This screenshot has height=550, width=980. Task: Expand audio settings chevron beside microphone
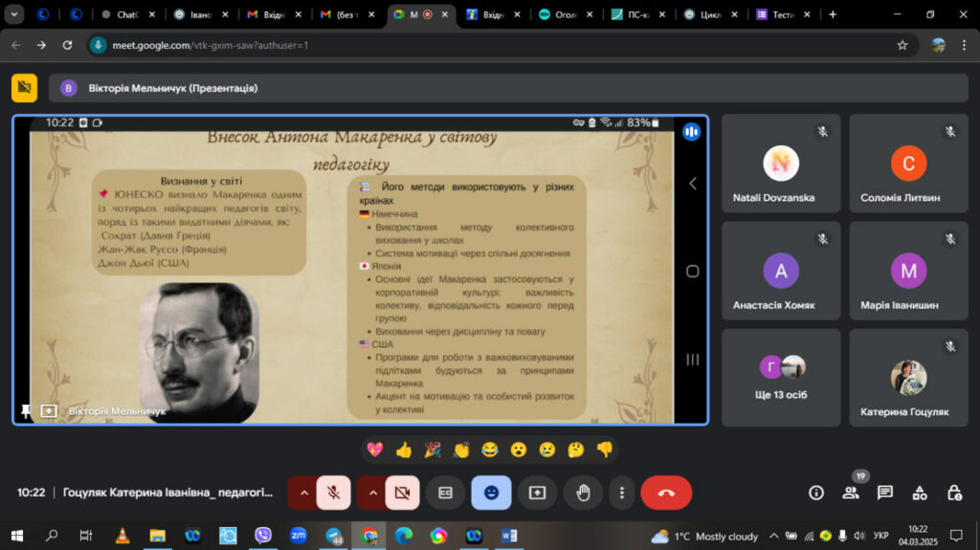pyautogui.click(x=303, y=493)
